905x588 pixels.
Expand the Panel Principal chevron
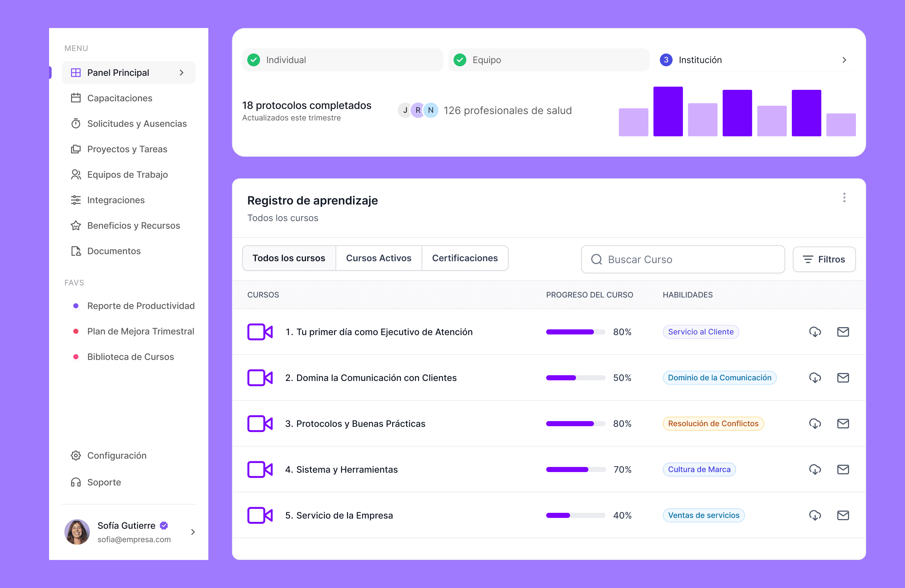click(182, 73)
